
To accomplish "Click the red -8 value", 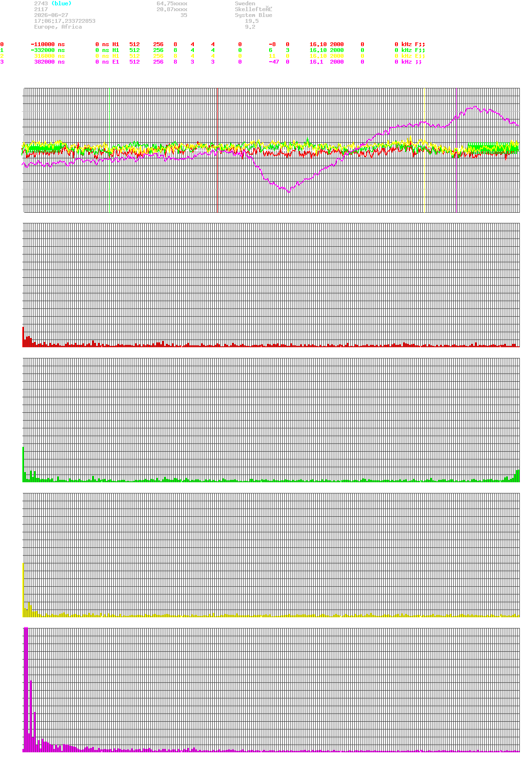I will pos(272,44).
